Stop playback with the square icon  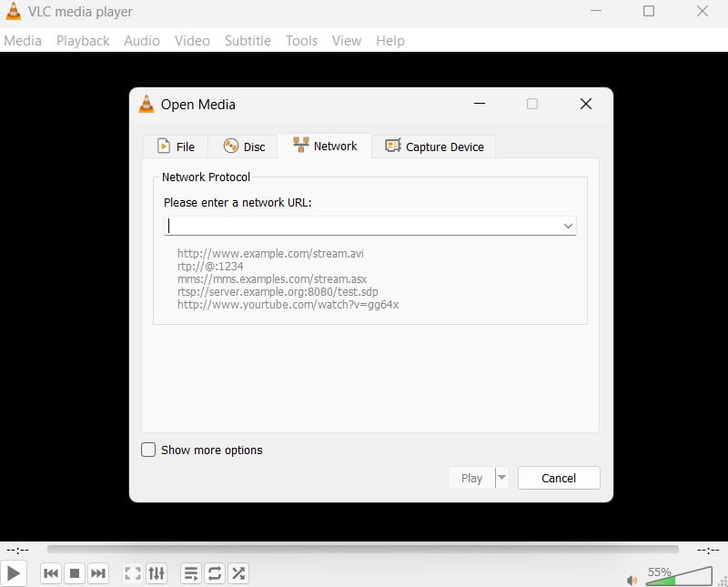coord(76,573)
